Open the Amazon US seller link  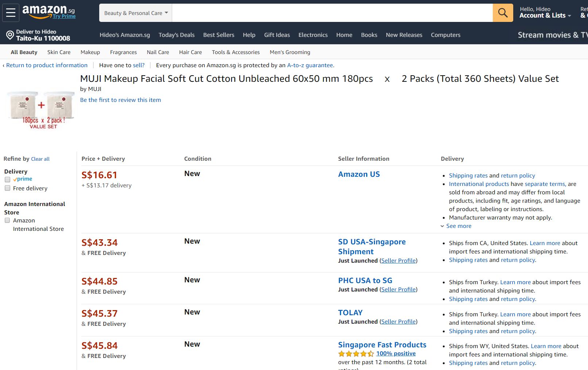359,174
